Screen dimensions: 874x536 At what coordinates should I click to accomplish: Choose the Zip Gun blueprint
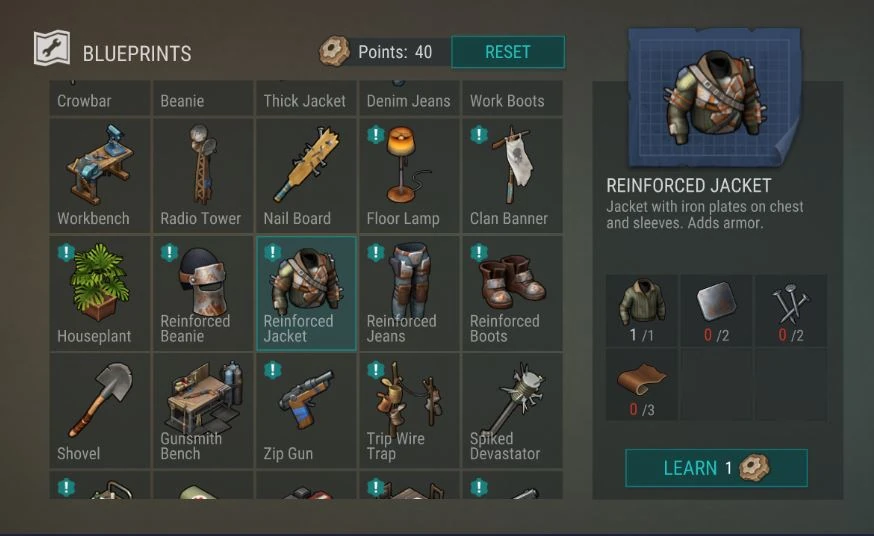tap(306, 411)
